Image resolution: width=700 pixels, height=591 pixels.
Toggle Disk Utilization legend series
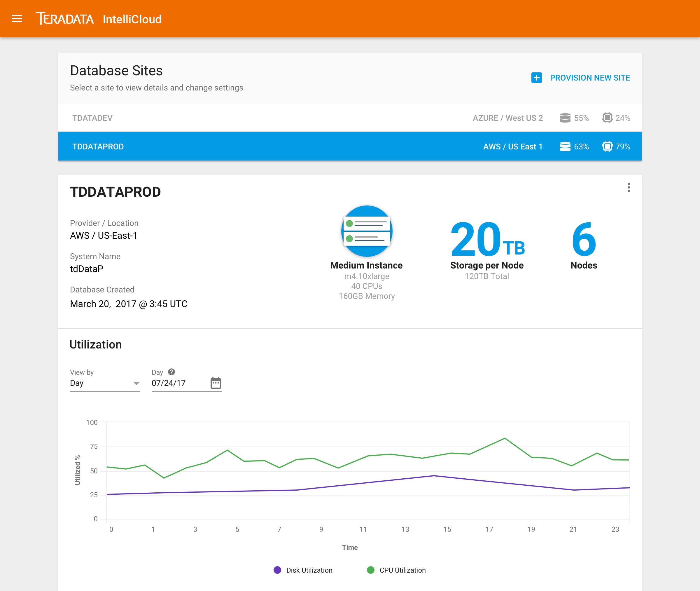(x=303, y=570)
